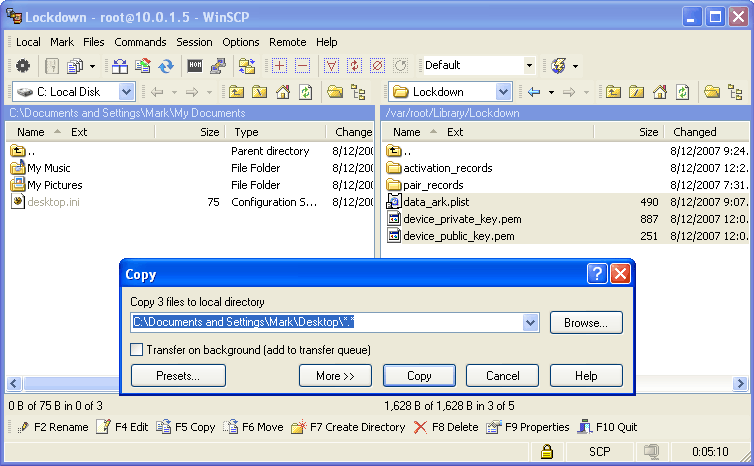754x466 pixels.
Task: Click the Clear Selection icon
Action: [377, 65]
